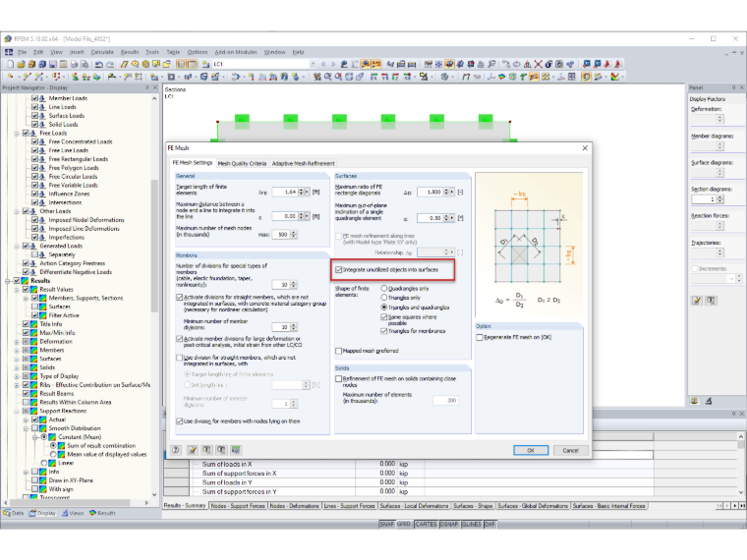Switch navigator to Views tab
The height and width of the screenshot is (560, 747).
[x=73, y=513]
